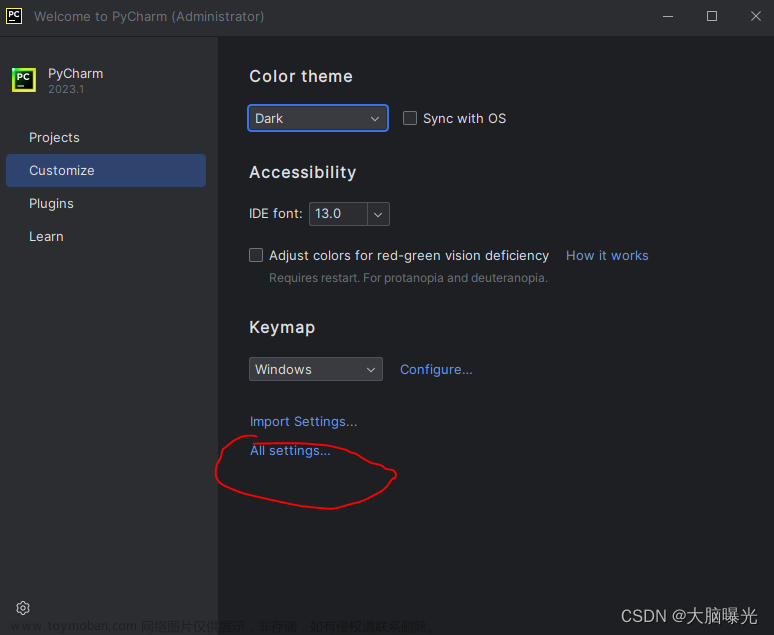The image size is (774, 635).
Task: Select the Customize section
Action: (x=106, y=170)
